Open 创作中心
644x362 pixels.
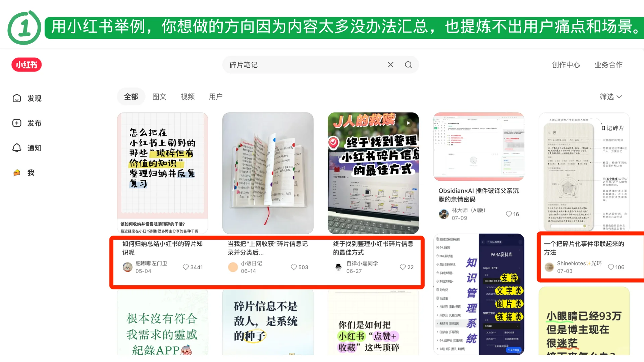pos(566,65)
